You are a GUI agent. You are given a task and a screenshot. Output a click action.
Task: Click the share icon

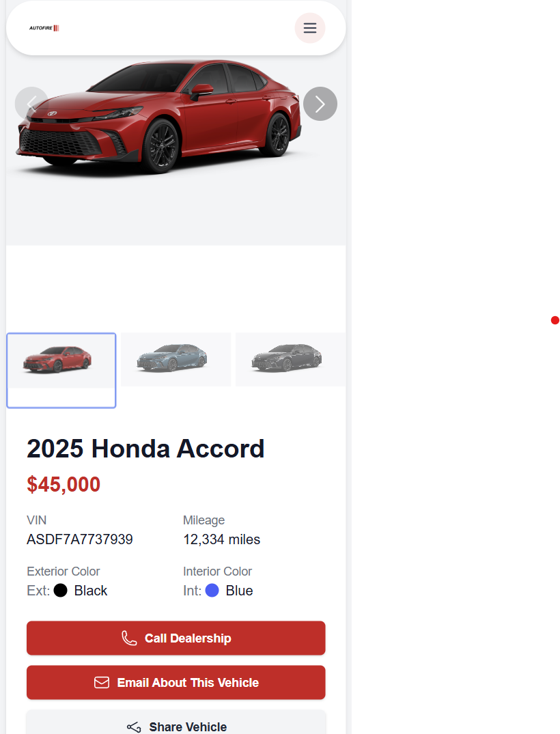coord(134,727)
